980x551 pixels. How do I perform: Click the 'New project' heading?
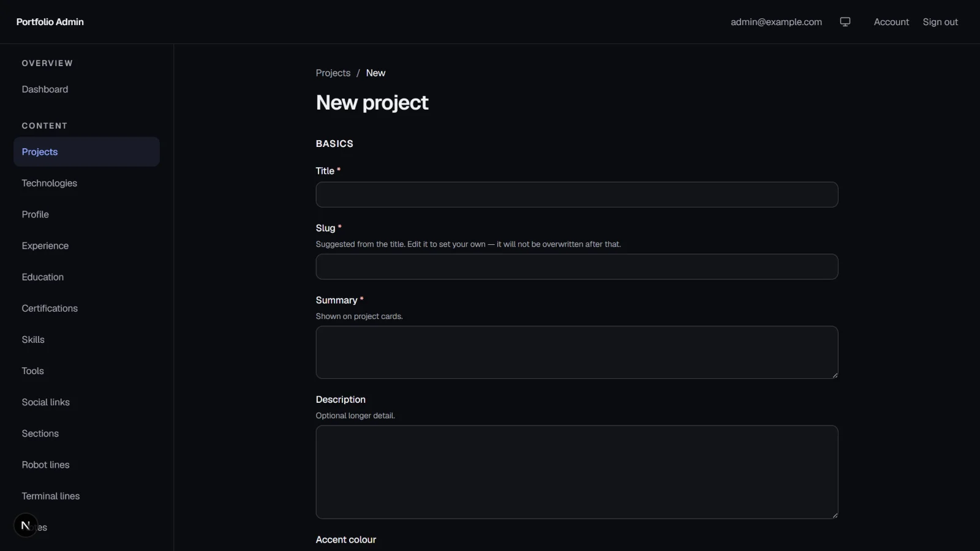click(x=372, y=103)
